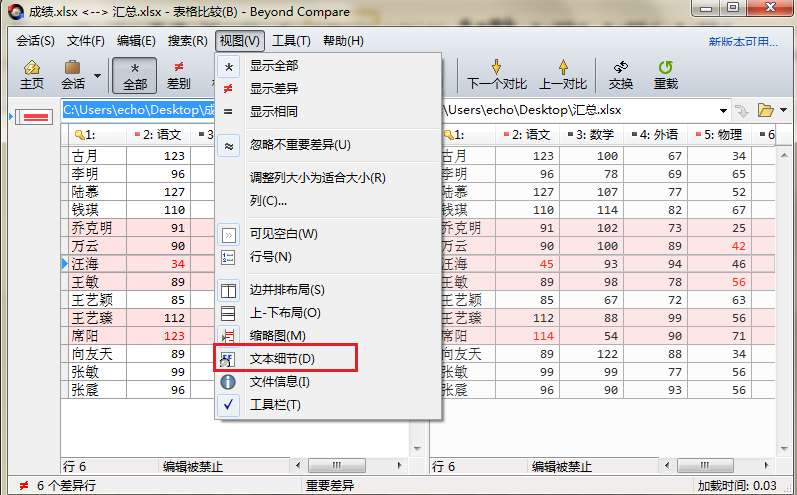Expand the right file path dropdown arrow

point(723,110)
